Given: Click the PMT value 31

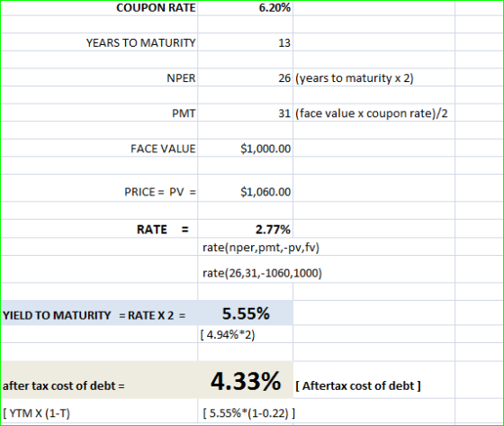Looking at the screenshot, I should (x=284, y=113).
